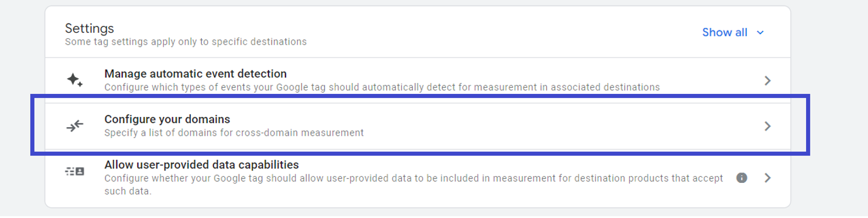Click the sparkle icon for automatic event detection
The height and width of the screenshot is (218, 868).
click(x=75, y=80)
